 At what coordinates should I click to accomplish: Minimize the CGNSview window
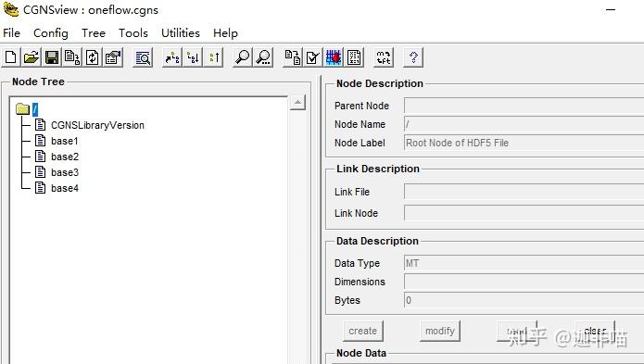pyautogui.click(x=611, y=10)
